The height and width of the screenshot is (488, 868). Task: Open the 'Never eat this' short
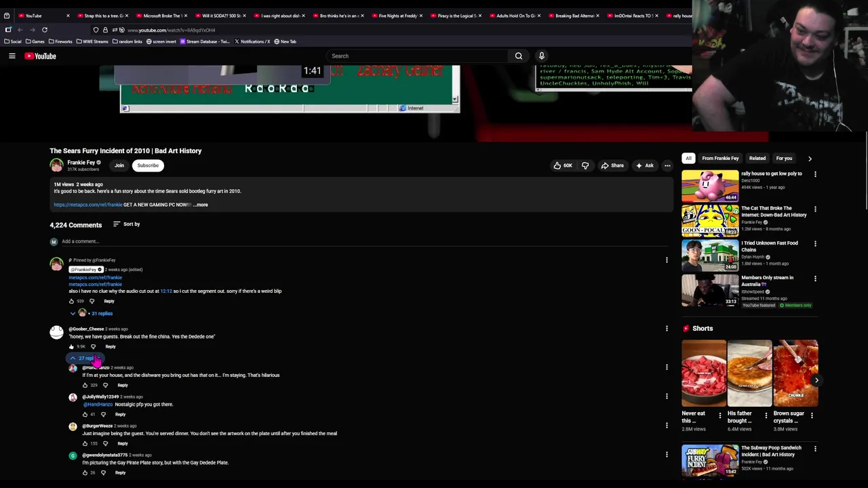(704, 373)
